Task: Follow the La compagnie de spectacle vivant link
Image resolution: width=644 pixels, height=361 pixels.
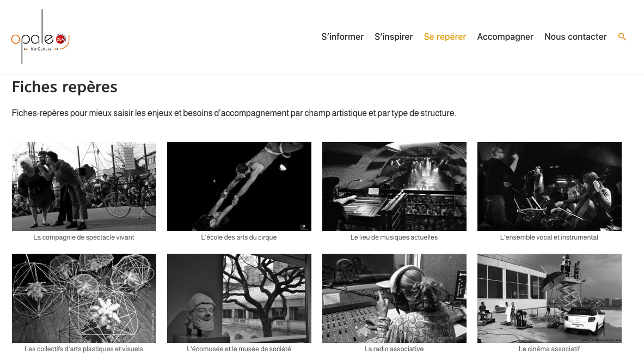Action: click(84, 237)
